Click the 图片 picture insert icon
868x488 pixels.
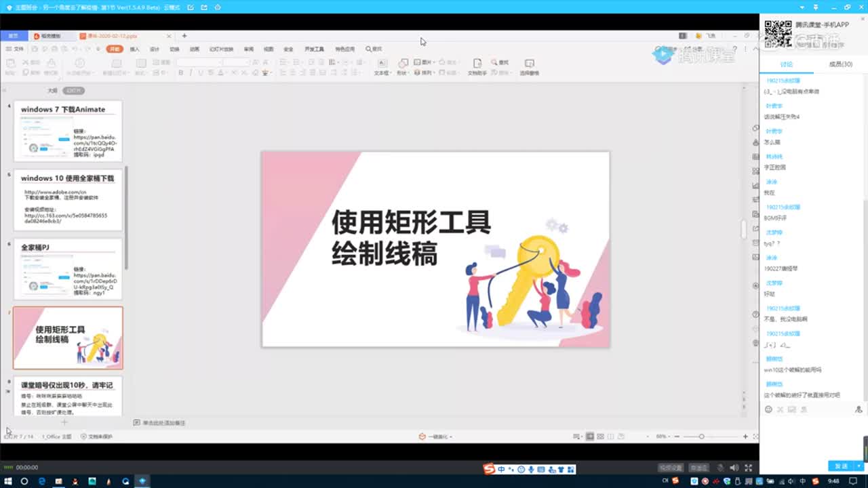(423, 62)
